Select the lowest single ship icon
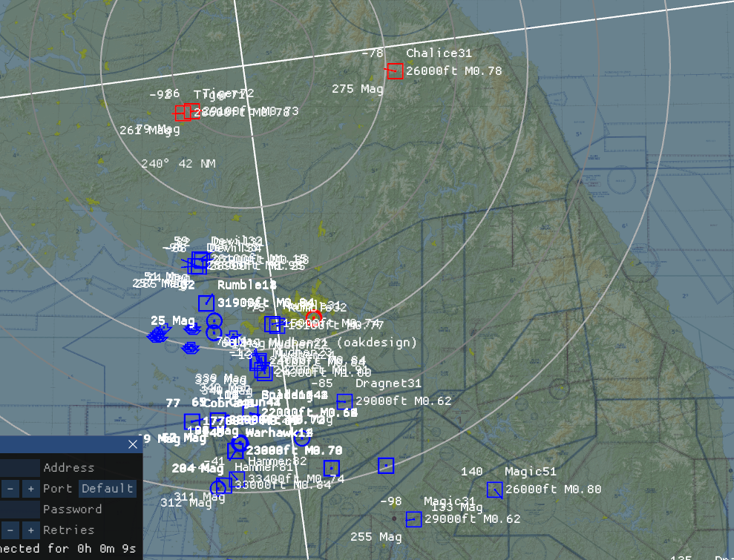The image size is (734, 560). tap(190, 348)
